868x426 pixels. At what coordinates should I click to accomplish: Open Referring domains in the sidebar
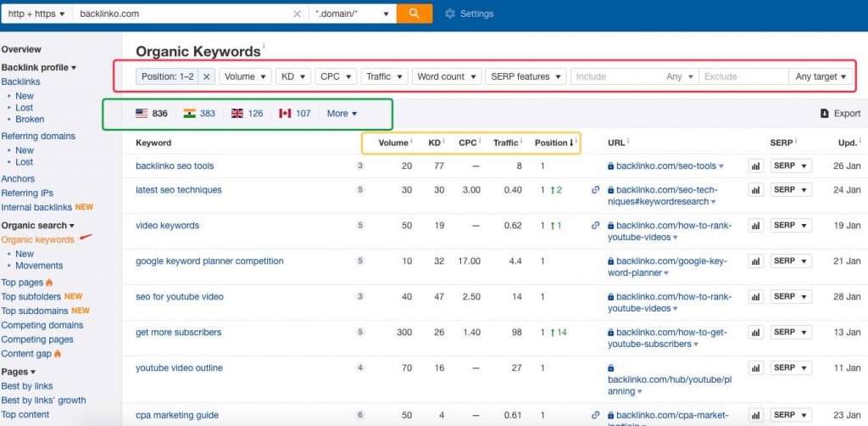tap(38, 136)
